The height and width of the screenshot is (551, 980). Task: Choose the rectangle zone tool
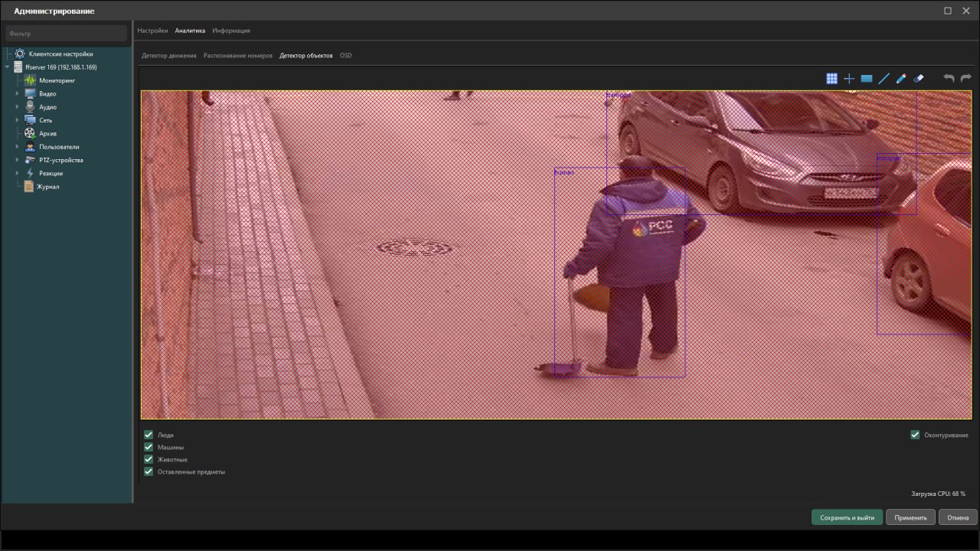tap(867, 79)
